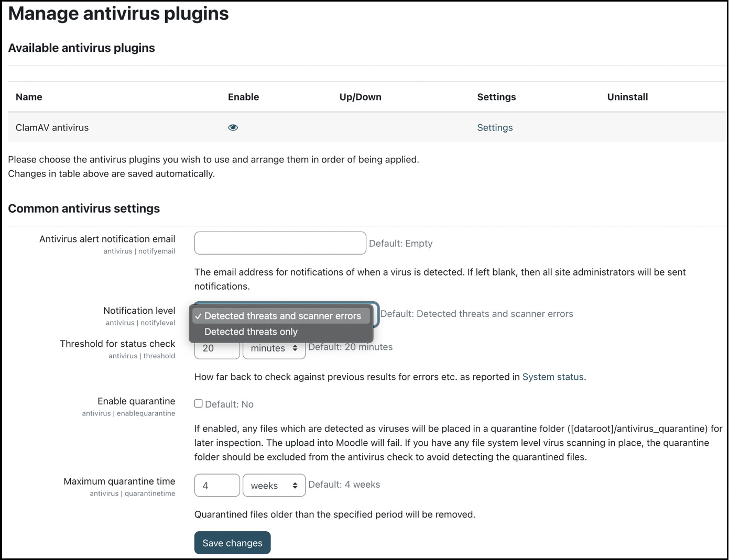The image size is (729, 560).
Task: Click the 'antivirus | notifylevel' setting identifier
Action: pyautogui.click(x=140, y=323)
